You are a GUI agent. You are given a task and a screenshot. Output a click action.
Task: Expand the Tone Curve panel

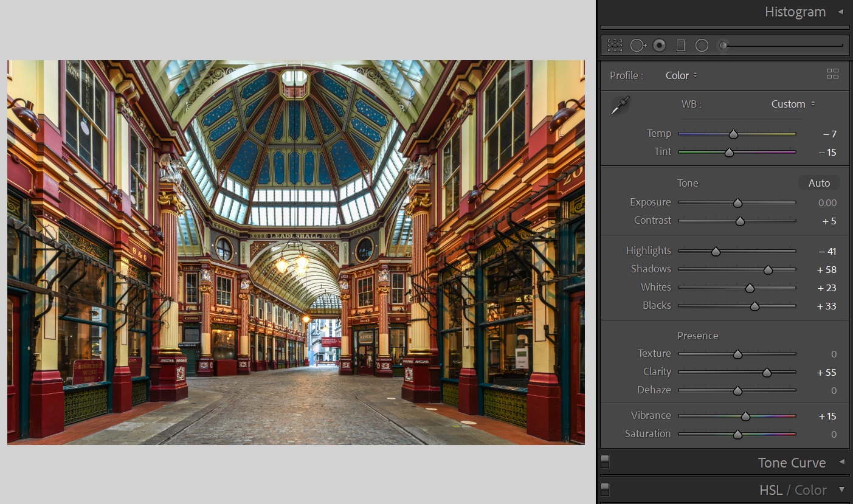point(792,463)
